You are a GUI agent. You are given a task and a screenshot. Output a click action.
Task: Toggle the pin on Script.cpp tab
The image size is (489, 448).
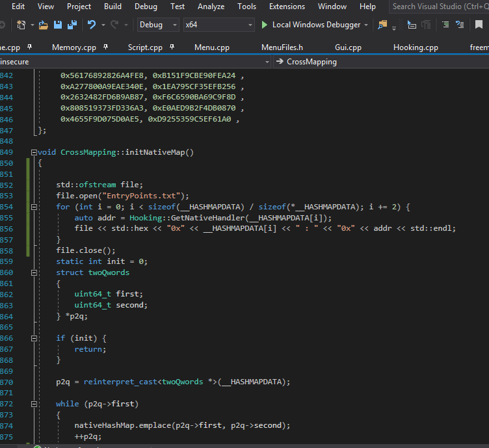172,47
